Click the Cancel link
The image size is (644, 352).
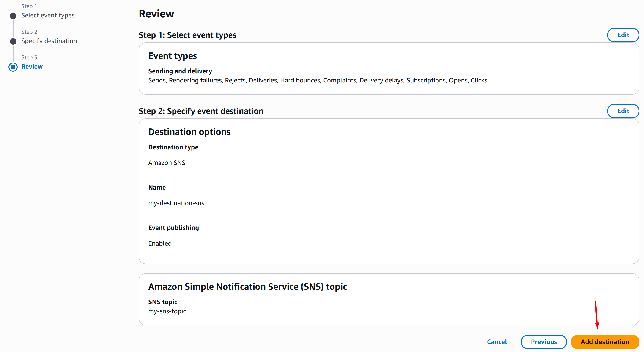[497, 341]
